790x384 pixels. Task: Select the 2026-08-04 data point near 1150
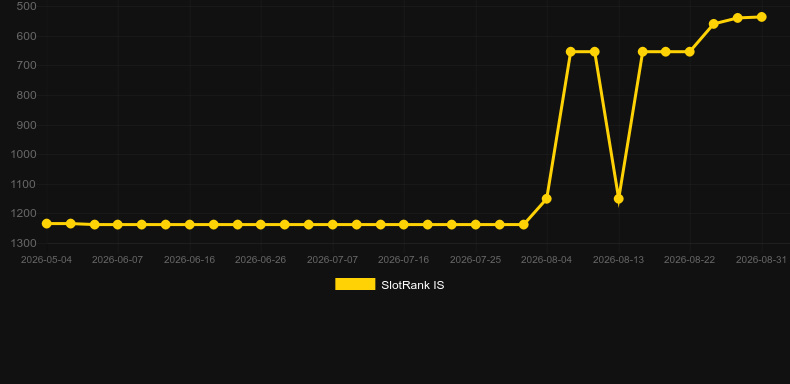(x=547, y=199)
